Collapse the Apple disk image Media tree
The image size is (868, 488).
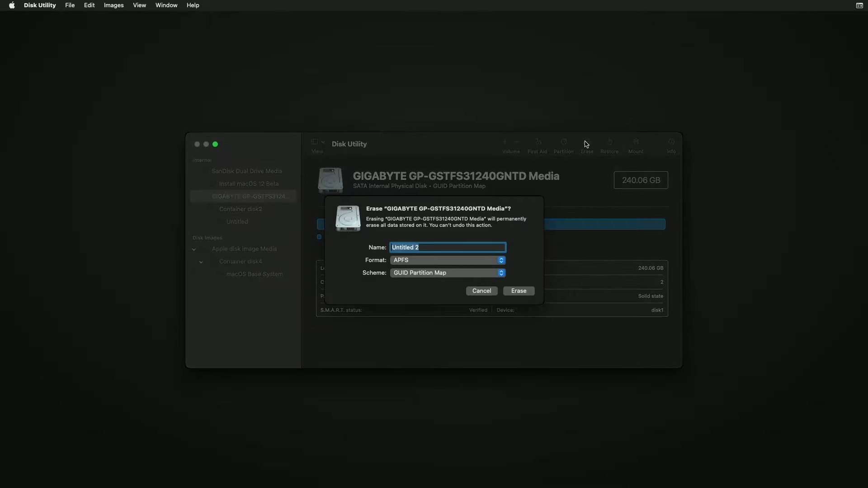pos(194,249)
